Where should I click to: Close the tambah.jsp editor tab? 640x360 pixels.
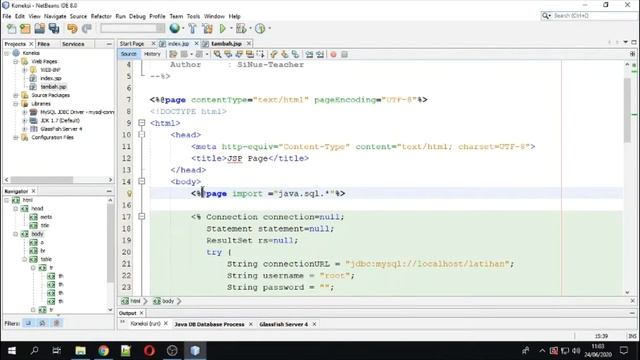click(249, 43)
